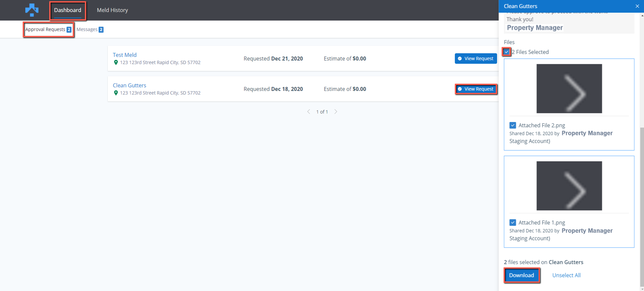Click location pin icon under Test Meld
This screenshot has height=291, width=644.
coord(116,63)
